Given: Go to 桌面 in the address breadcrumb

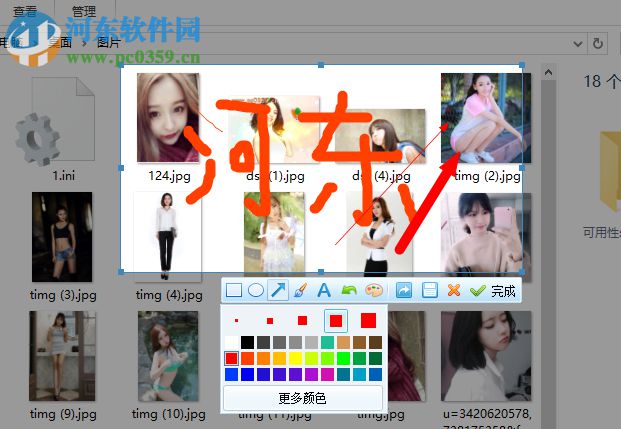Looking at the screenshot, I should coord(60,42).
